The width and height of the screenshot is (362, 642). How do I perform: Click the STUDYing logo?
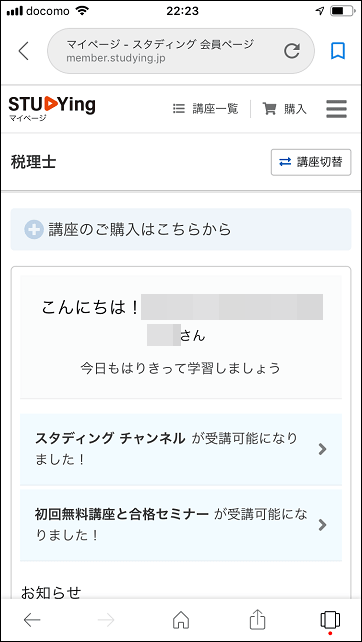(x=52, y=109)
